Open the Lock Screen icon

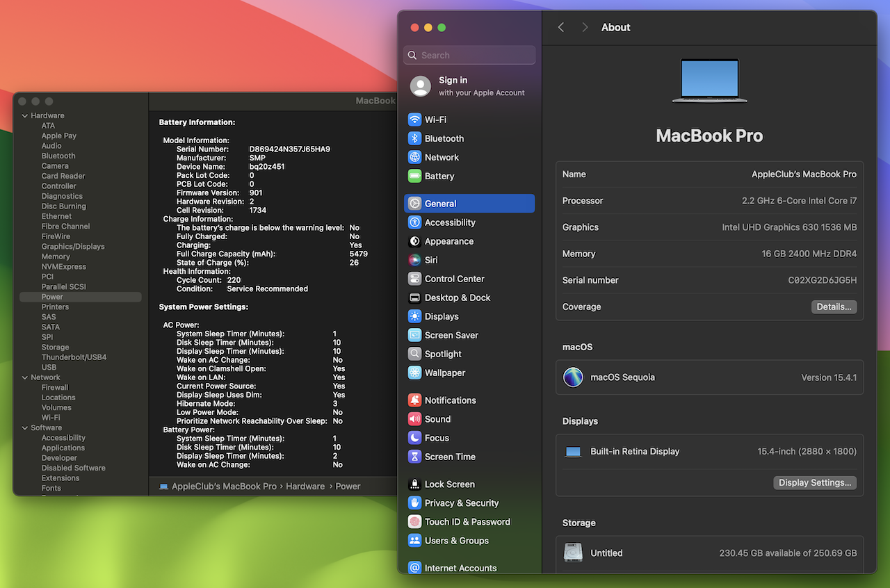pos(414,484)
